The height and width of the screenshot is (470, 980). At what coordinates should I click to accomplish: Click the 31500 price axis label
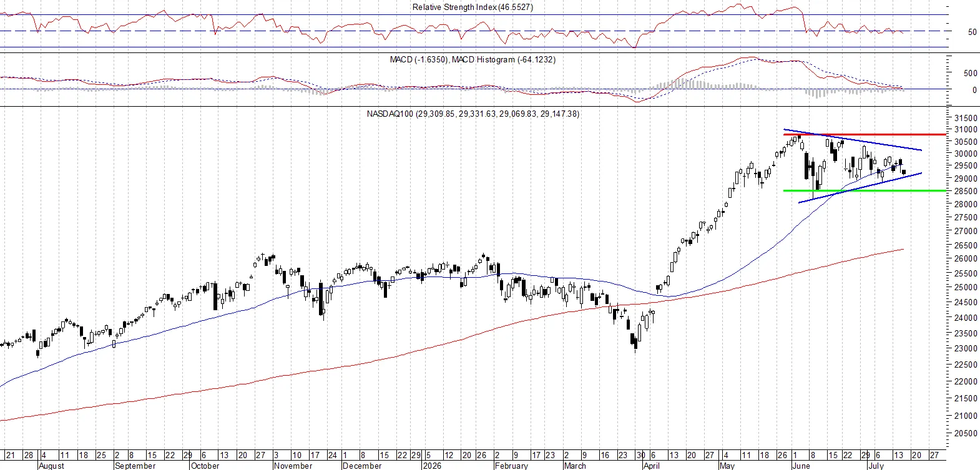click(966, 118)
